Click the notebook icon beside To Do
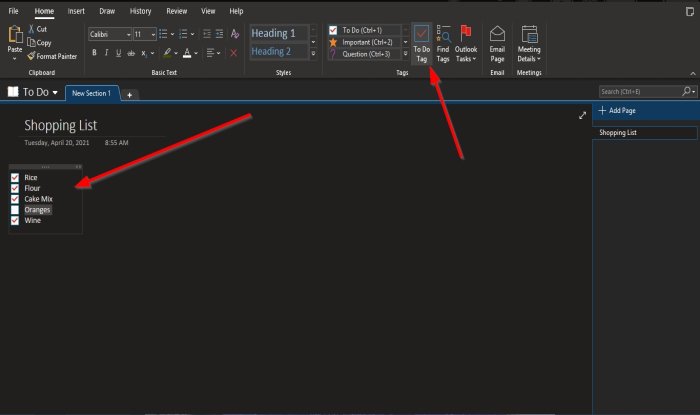Viewport: 700px width, 415px height. click(13, 91)
